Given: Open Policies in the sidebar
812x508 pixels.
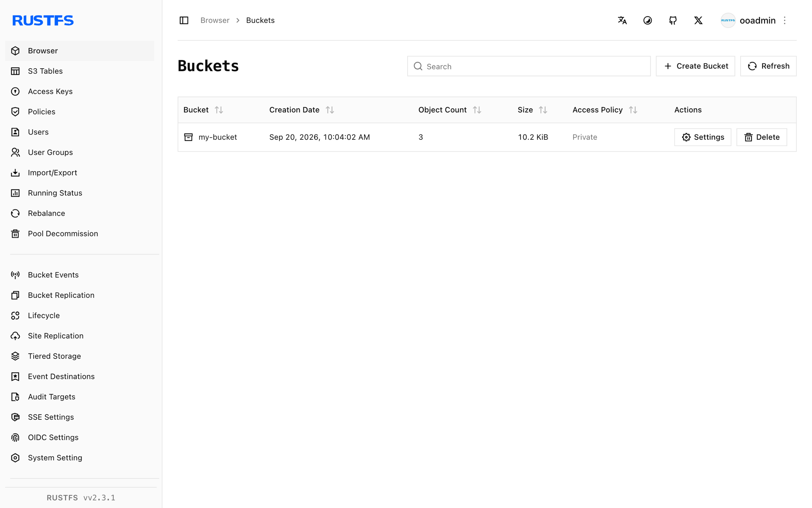Looking at the screenshot, I should click(x=80, y=112).
